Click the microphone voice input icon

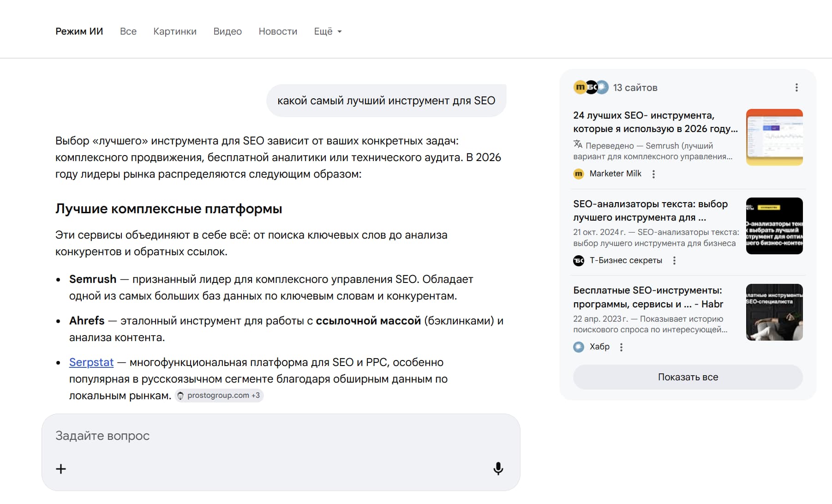click(x=498, y=468)
